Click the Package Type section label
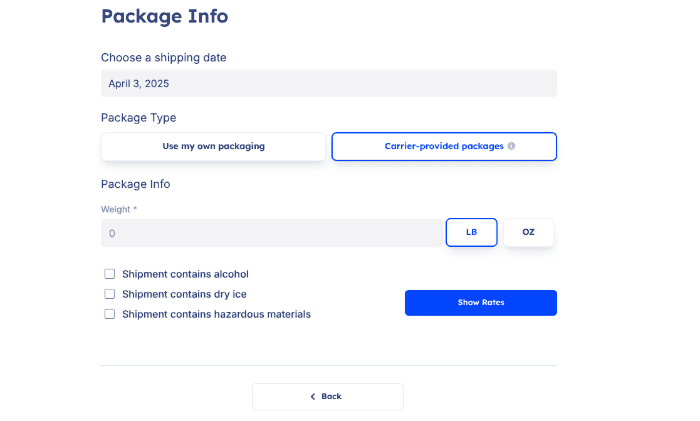The height and width of the screenshot is (421, 700). 138,118
